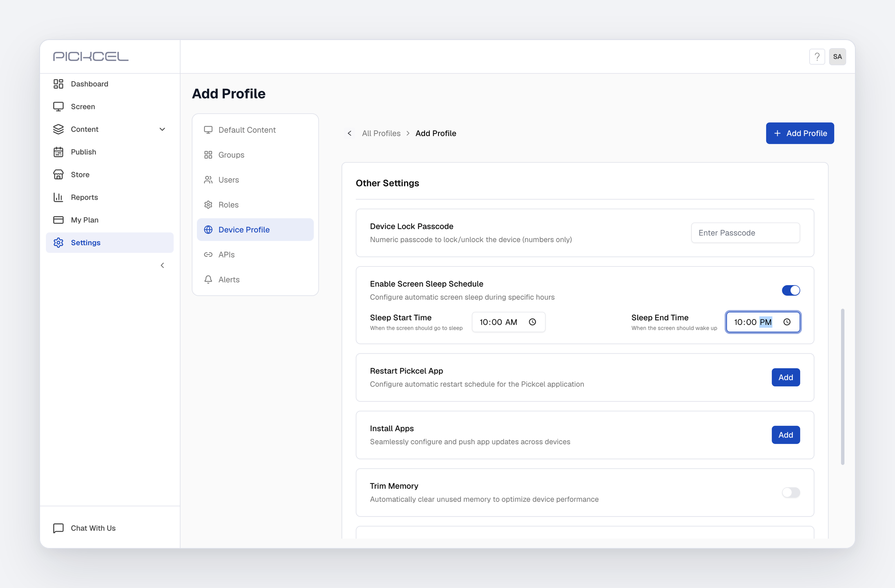
Task: Go to the Screen section
Action: tap(110, 107)
